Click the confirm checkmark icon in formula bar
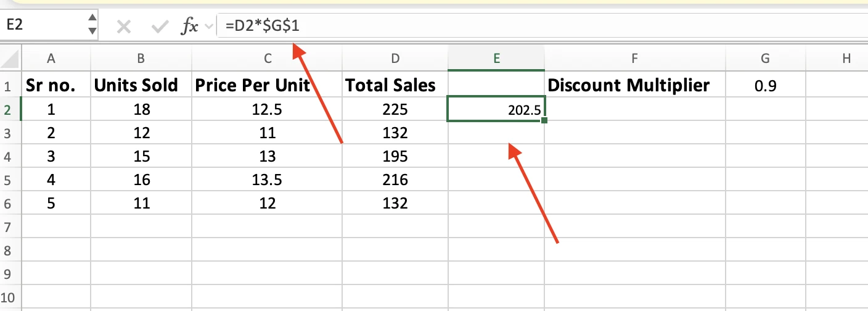Screen dimensions: 868x311 (160, 26)
